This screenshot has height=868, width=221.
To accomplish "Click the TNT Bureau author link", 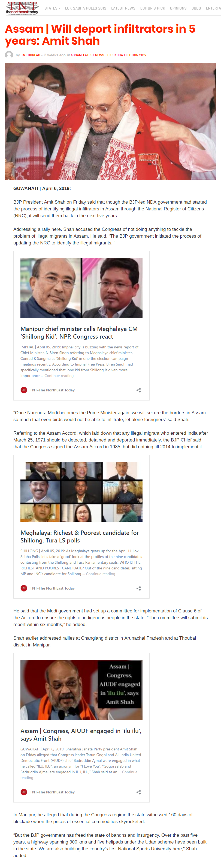I will pos(31,55).
